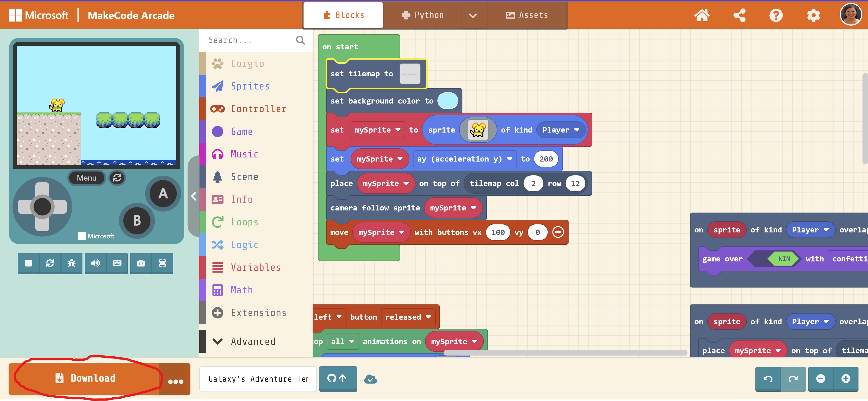Stop the simulator
The image size is (868, 401).
28,263
